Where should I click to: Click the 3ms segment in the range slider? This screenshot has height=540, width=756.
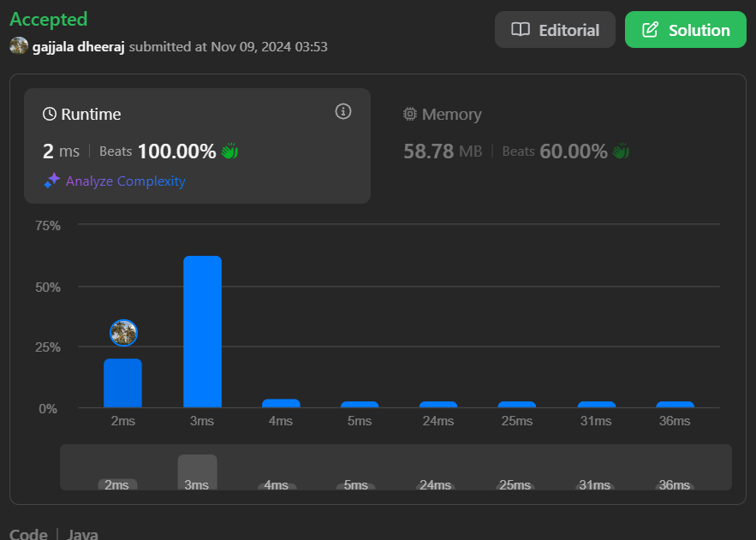(x=197, y=472)
